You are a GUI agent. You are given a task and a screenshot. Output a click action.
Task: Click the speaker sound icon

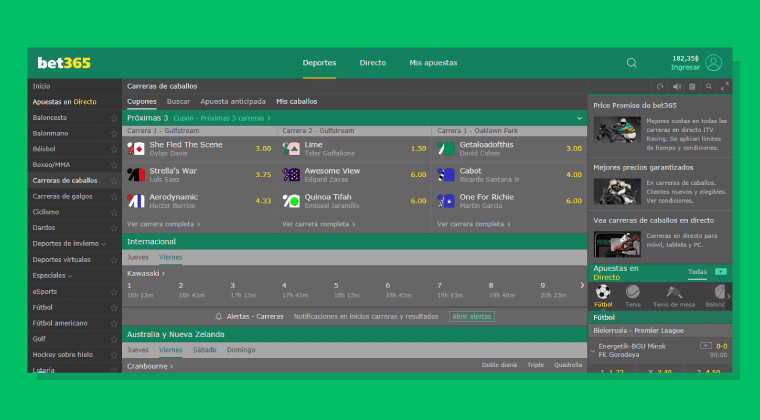point(676,87)
